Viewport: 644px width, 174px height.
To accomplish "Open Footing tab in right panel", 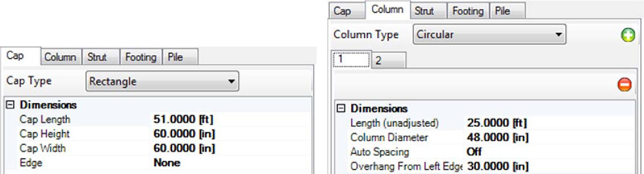I will click(x=468, y=11).
